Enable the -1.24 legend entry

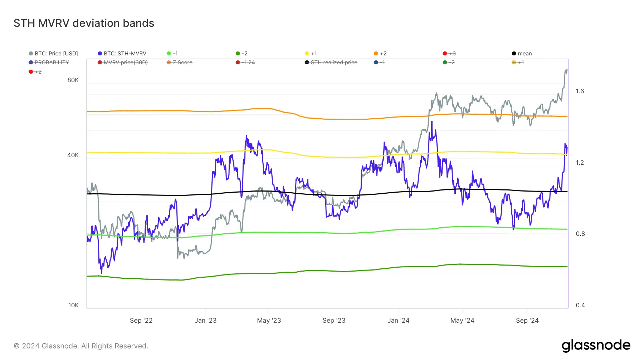click(245, 63)
